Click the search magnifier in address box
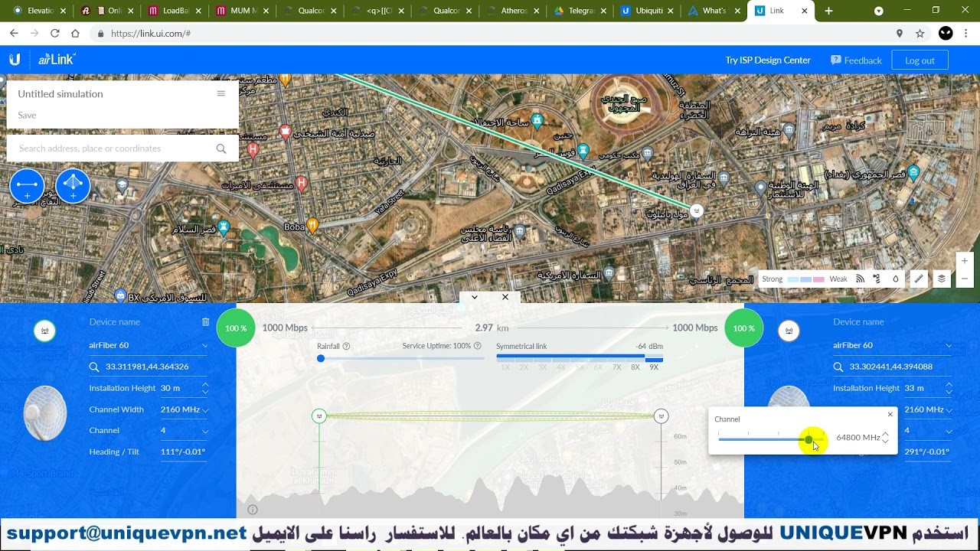Screen dimensions: 980x551 [221, 148]
